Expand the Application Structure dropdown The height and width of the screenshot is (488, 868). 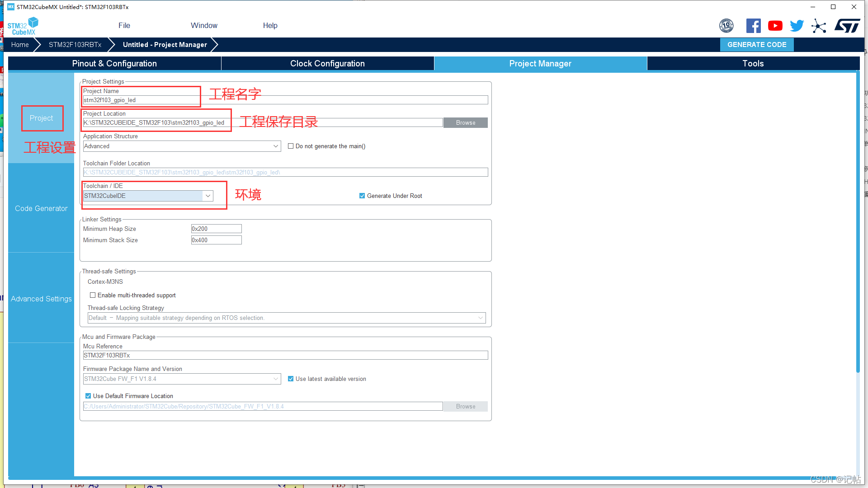pos(275,146)
